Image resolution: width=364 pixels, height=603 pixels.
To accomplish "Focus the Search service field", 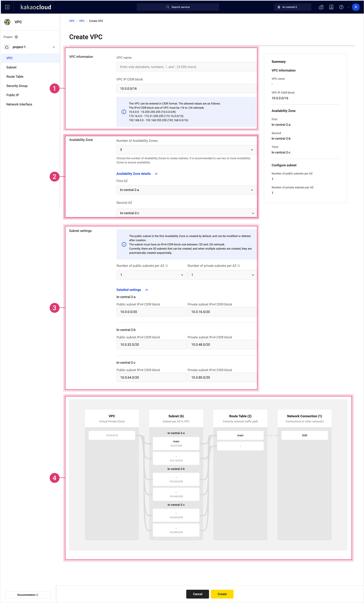I will 178,7.
